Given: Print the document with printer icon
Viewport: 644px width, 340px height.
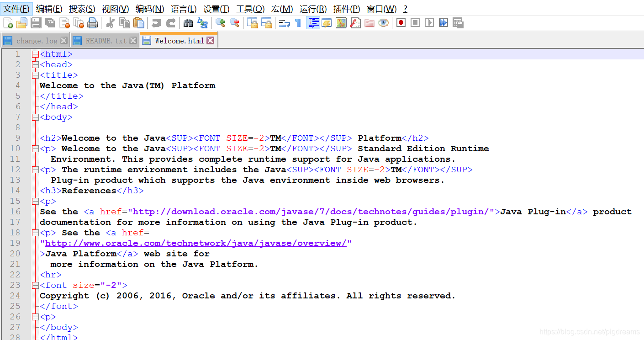Looking at the screenshot, I should (93, 22).
